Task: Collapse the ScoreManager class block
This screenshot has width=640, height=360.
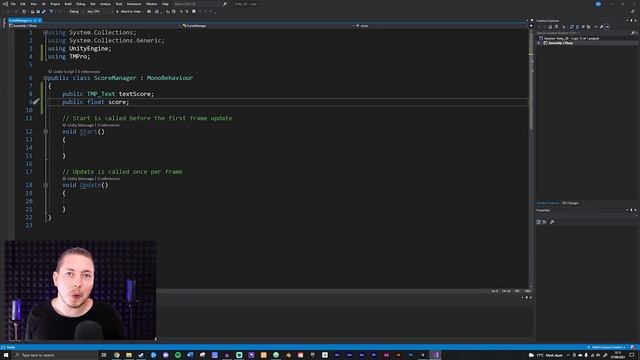Action: pos(45,78)
